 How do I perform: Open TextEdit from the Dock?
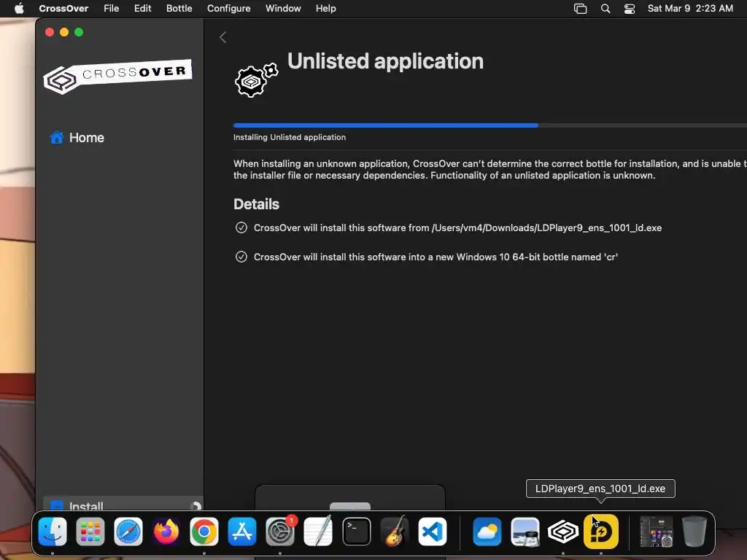click(x=318, y=532)
